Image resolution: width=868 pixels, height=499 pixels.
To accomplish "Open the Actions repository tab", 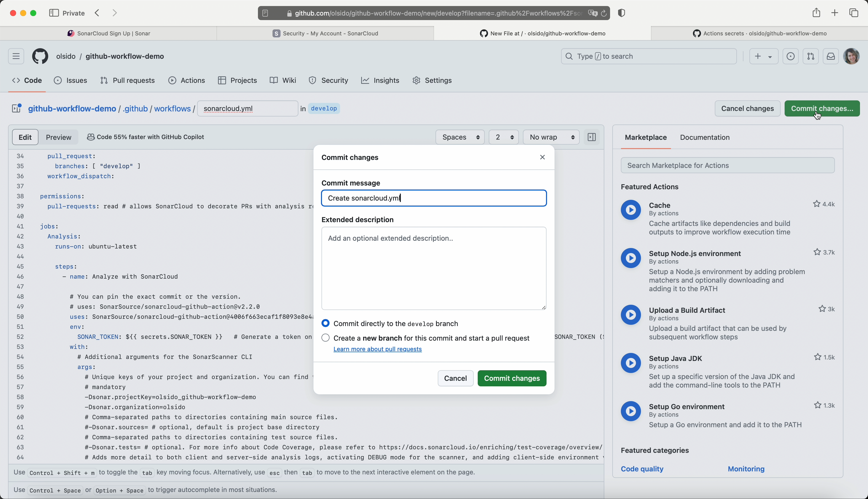I will pos(187,81).
